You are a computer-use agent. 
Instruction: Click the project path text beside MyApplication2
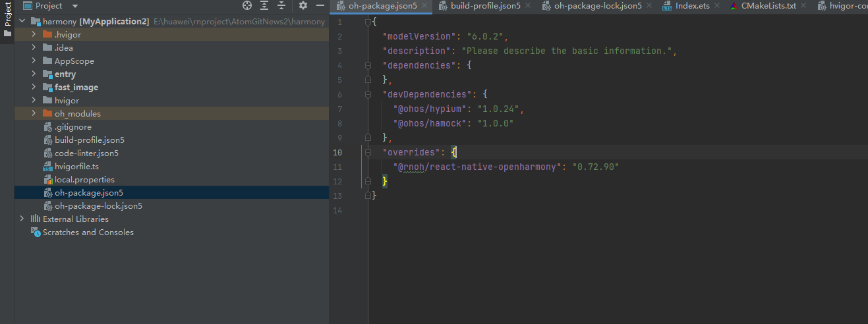tap(239, 22)
